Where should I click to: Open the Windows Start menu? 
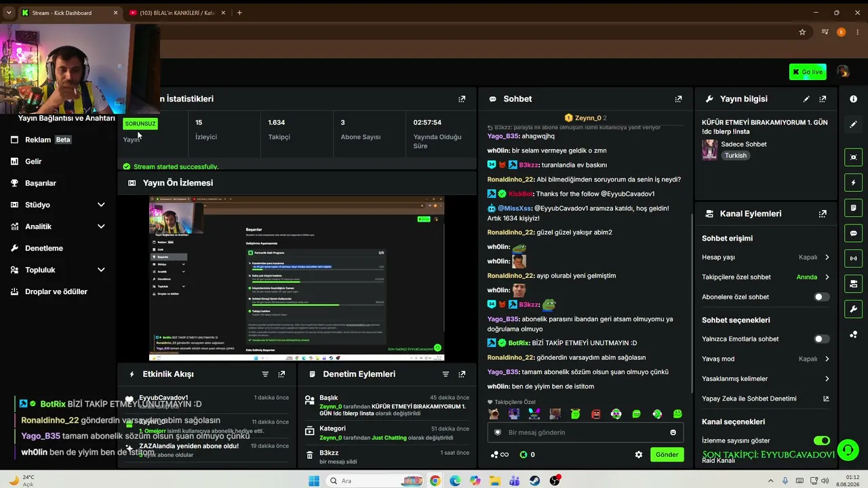pyautogui.click(x=314, y=481)
